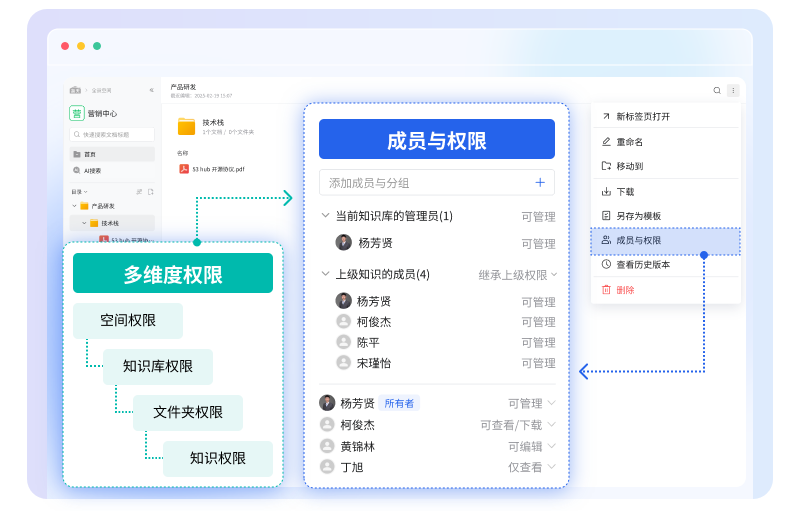Click 杨芳贤's avatar under 当前知识库的管理员
Image resolution: width=805 pixels, height=520 pixels.
tap(343, 242)
